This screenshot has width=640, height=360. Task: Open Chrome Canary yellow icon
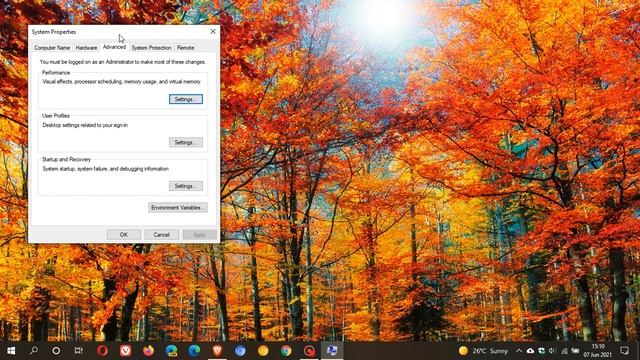coord(263,351)
